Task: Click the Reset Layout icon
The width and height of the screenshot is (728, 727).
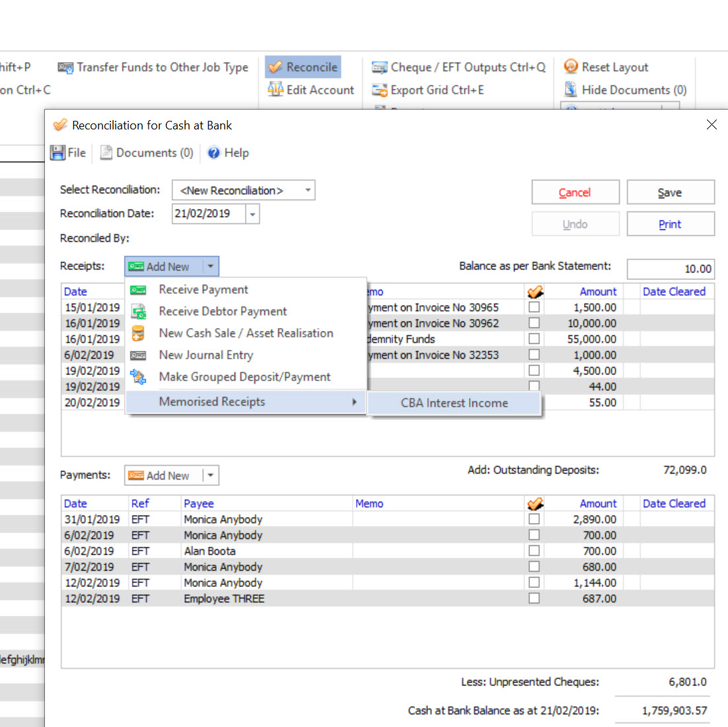Action: [x=569, y=67]
